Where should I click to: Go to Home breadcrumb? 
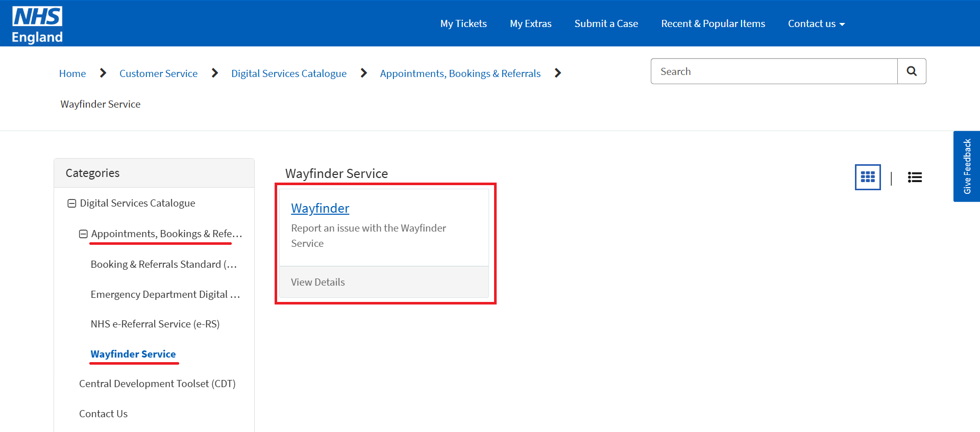point(72,73)
